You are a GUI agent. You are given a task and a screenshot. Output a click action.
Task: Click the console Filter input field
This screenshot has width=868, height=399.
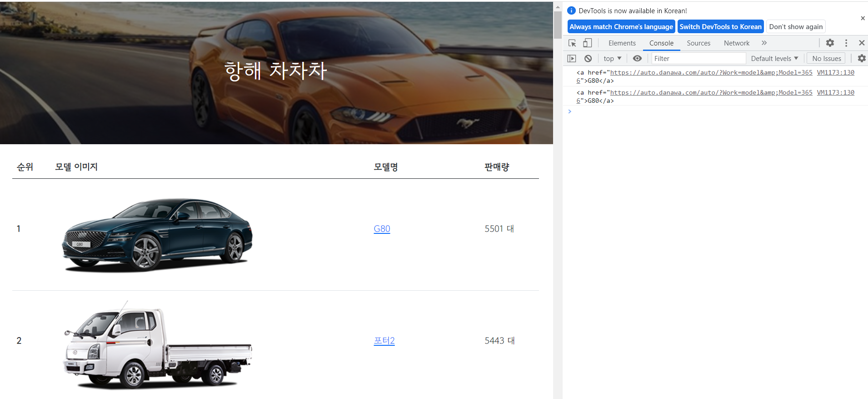(x=698, y=58)
